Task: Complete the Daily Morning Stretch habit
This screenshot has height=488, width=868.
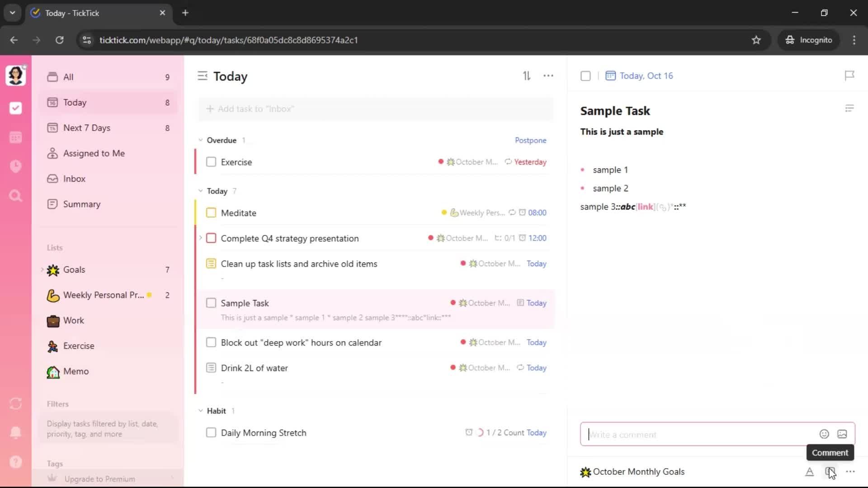Action: [211, 433]
